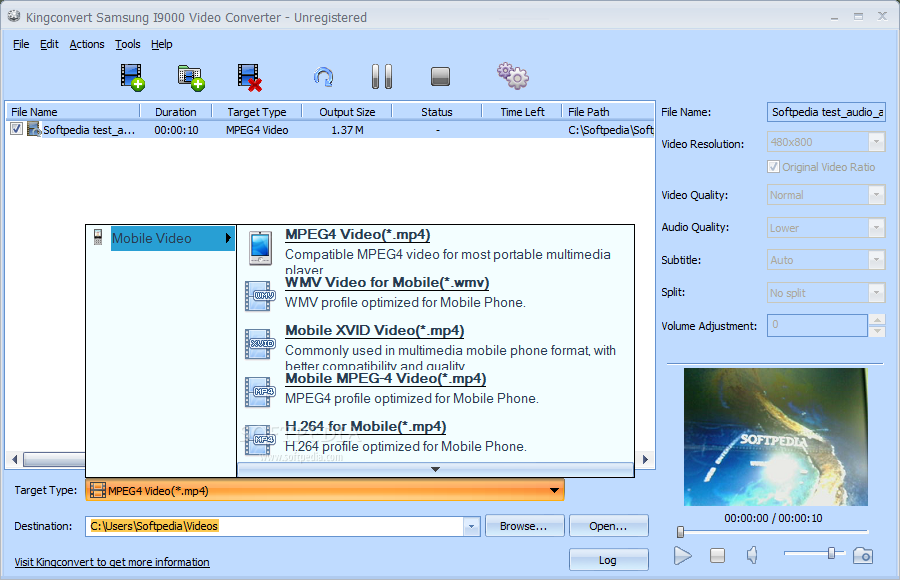Screen dimensions: 900x580
Task: Sort by the Duration column header
Action: (x=176, y=112)
